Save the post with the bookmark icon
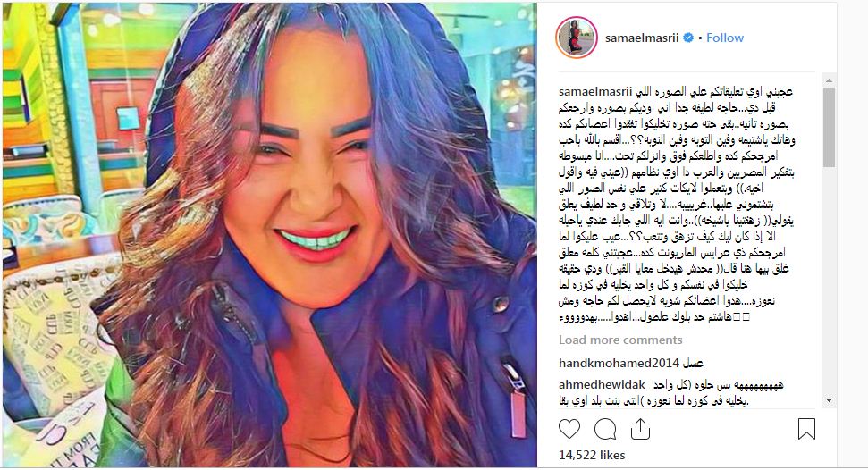The height and width of the screenshot is (470, 868). click(x=806, y=429)
